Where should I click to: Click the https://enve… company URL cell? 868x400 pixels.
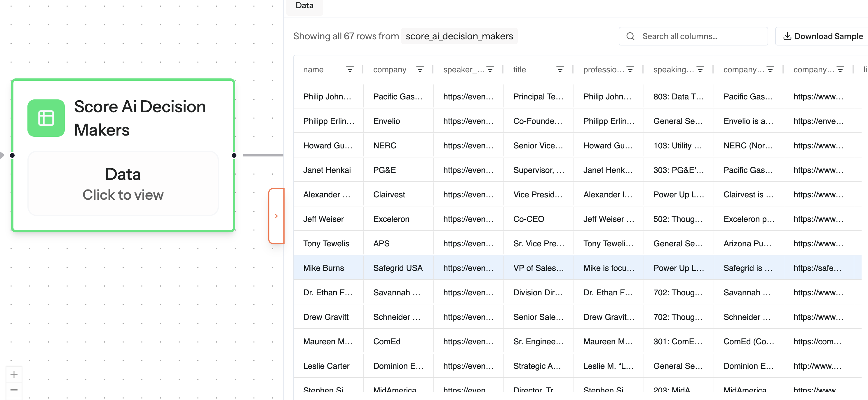(x=819, y=121)
